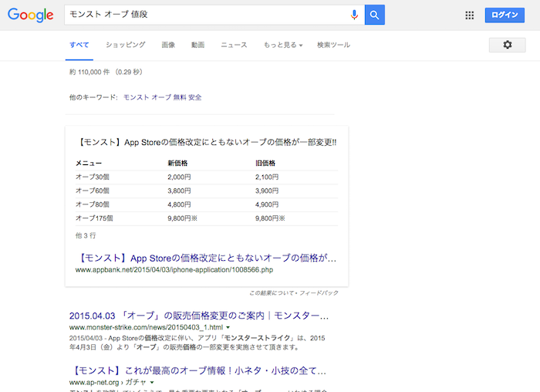Expand dropdown arrow beside ap-net.org ガチャ URL
The width and height of the screenshot is (540, 392).
(152, 382)
